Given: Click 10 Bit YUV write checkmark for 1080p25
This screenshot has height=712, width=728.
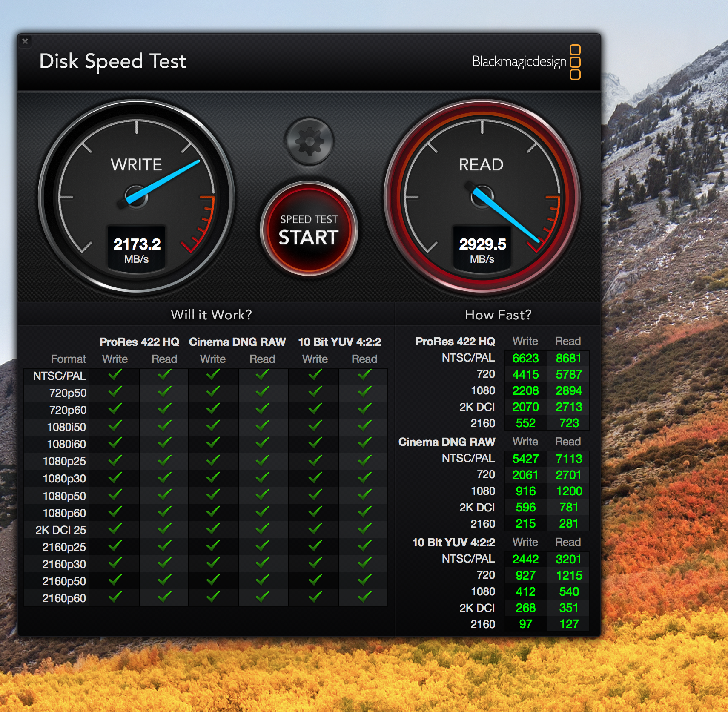Looking at the screenshot, I should click(x=315, y=460).
